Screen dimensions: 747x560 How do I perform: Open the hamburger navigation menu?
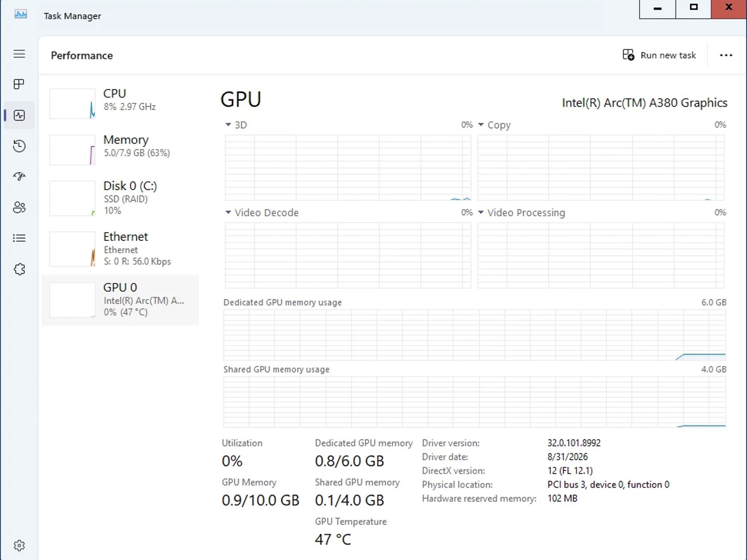click(x=19, y=54)
